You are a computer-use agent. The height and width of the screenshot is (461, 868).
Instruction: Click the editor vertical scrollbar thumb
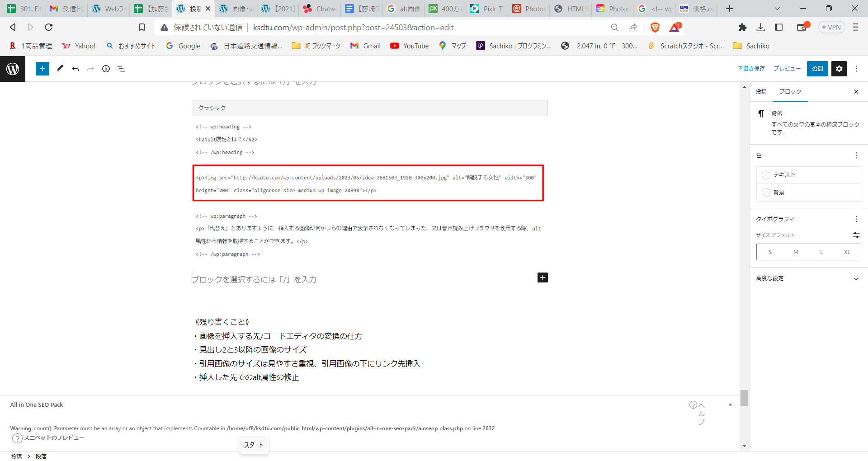[744, 398]
